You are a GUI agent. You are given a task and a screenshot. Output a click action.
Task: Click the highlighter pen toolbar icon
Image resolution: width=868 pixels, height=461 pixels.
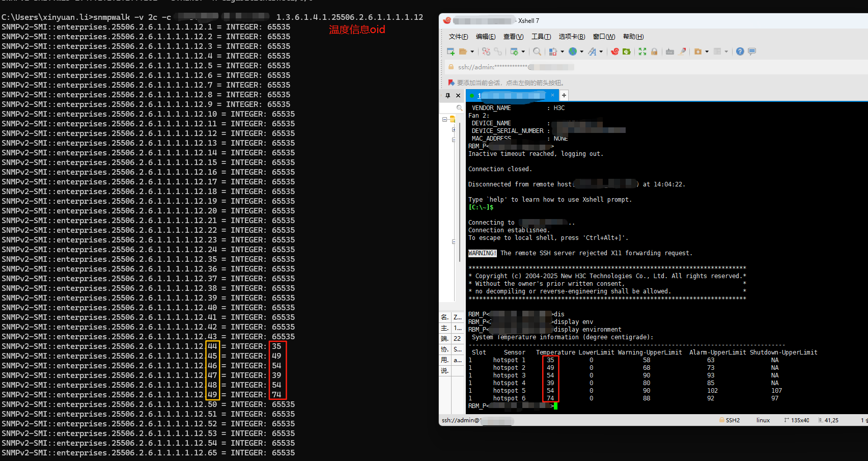click(683, 51)
